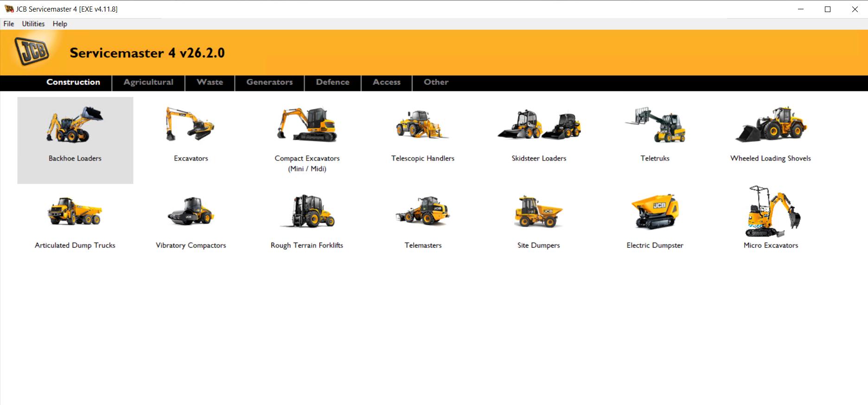Click the Articulated Dump Trucks label

[75, 245]
